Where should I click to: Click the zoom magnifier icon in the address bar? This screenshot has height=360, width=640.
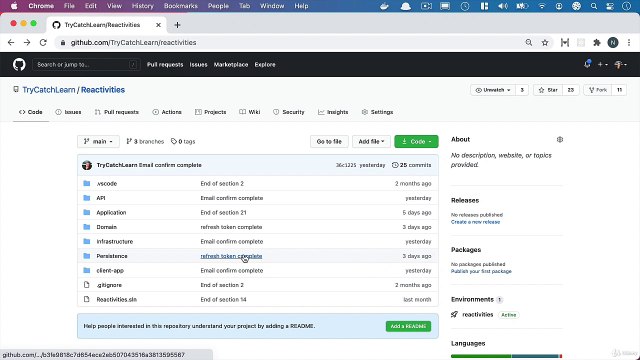(x=529, y=42)
